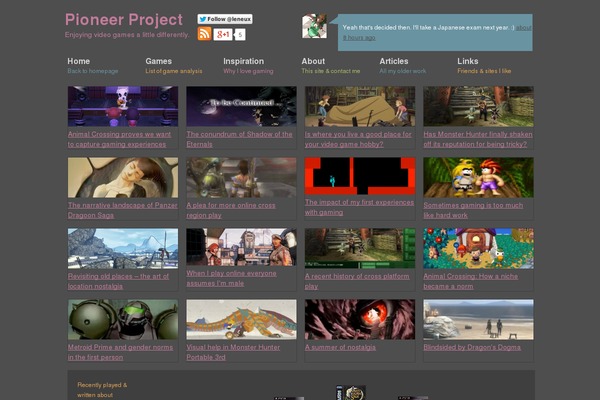Open 'A summer of nostalgia' text link
The width and height of the screenshot is (600, 400).
tap(340, 347)
